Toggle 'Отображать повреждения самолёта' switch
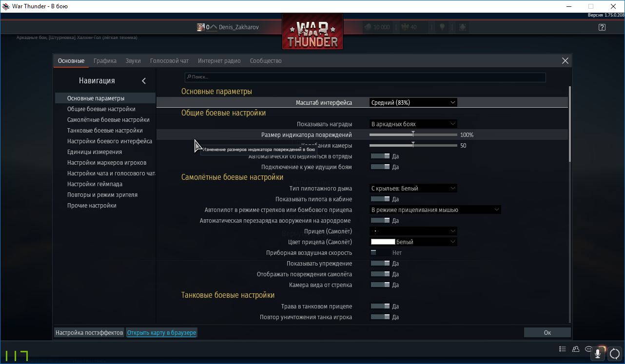The width and height of the screenshot is (625, 364). click(x=380, y=274)
